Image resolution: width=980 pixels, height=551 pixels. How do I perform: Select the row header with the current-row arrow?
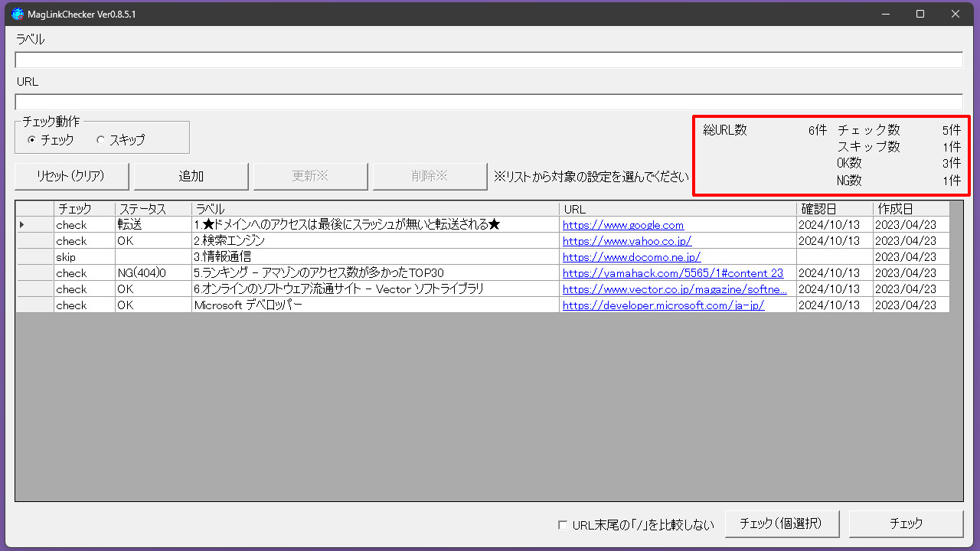point(34,225)
